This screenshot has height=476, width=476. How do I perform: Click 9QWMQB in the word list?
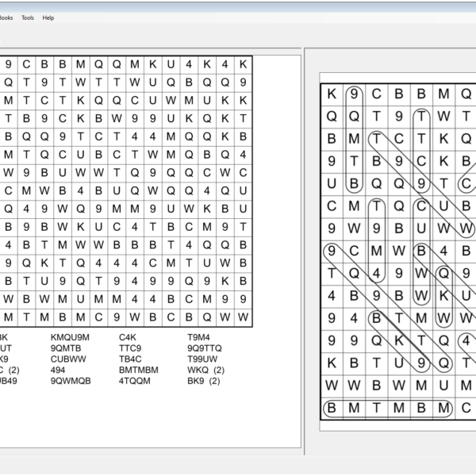coord(71,381)
